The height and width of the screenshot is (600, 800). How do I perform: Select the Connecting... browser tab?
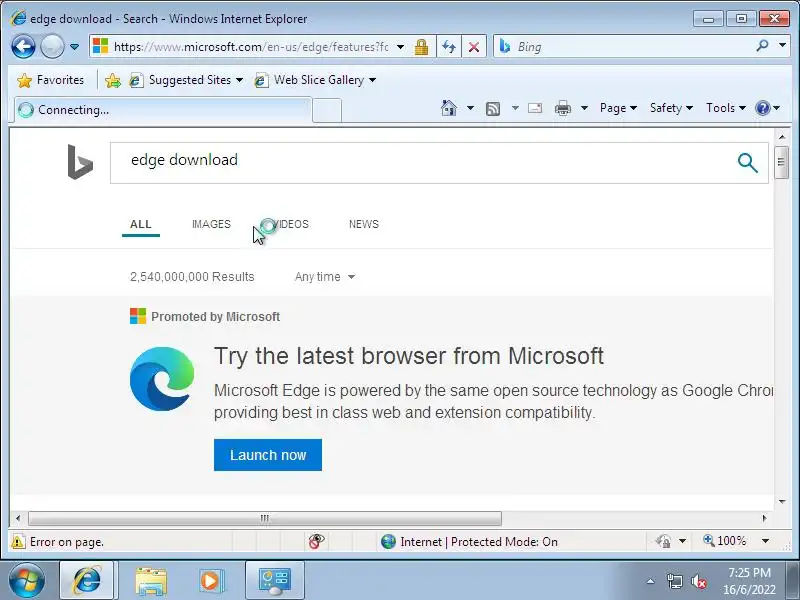point(162,110)
